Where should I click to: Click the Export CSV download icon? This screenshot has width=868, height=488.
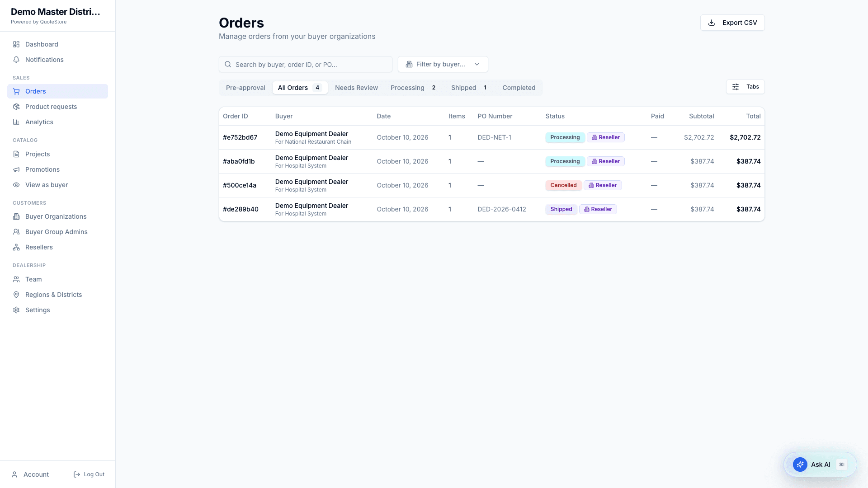point(712,23)
